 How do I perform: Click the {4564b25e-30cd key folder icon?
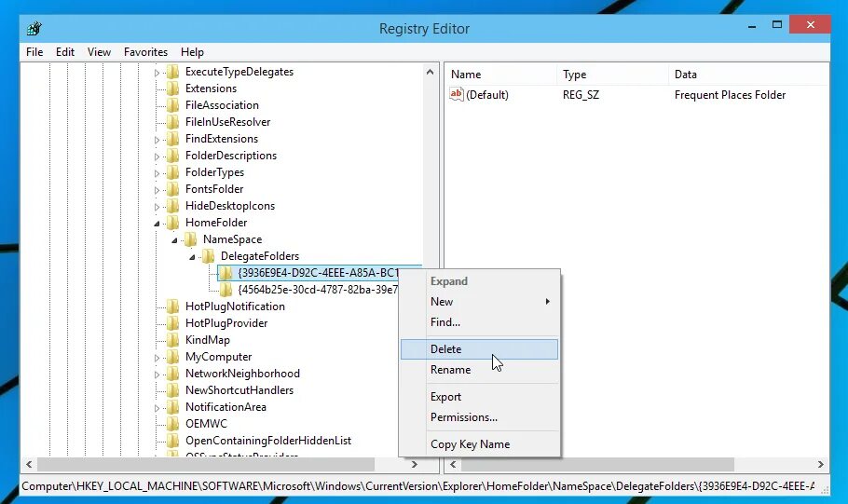pyautogui.click(x=226, y=290)
